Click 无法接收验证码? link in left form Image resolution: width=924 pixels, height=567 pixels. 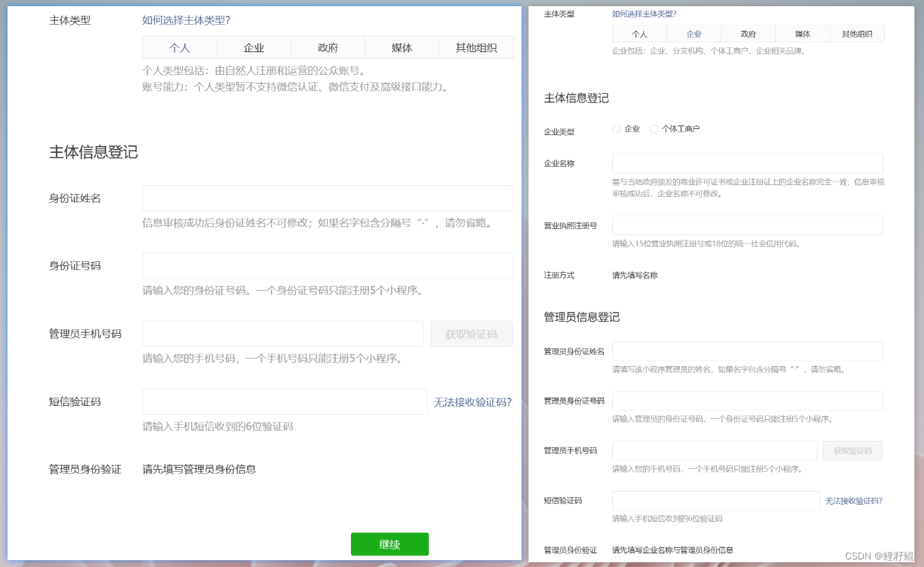pyautogui.click(x=473, y=402)
